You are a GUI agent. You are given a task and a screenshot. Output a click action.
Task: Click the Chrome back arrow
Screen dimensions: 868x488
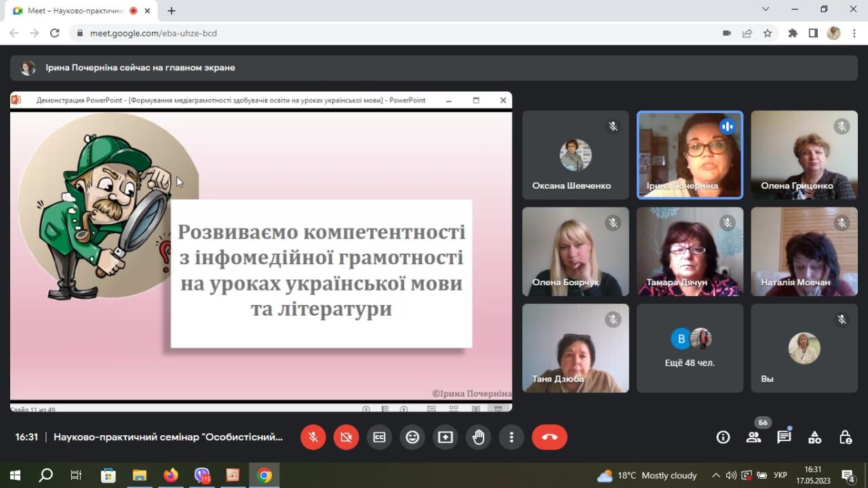[14, 33]
